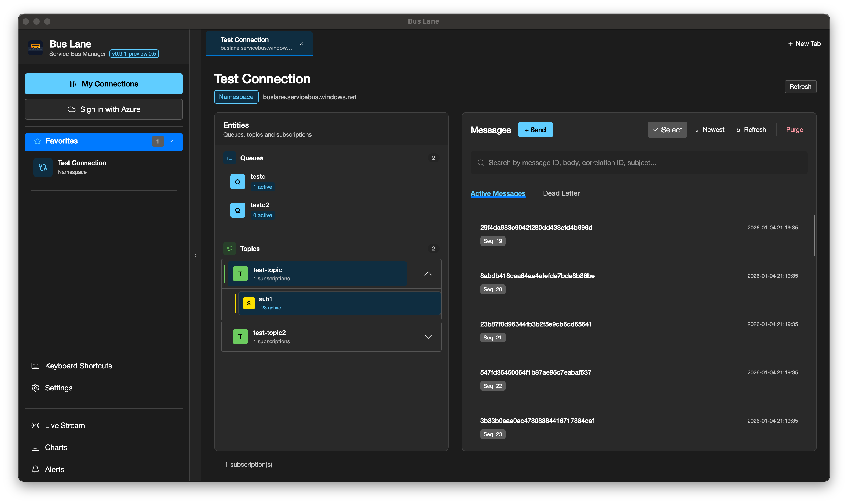This screenshot has width=848, height=504.
Task: Click the Favorites star icon
Action: (x=37, y=141)
